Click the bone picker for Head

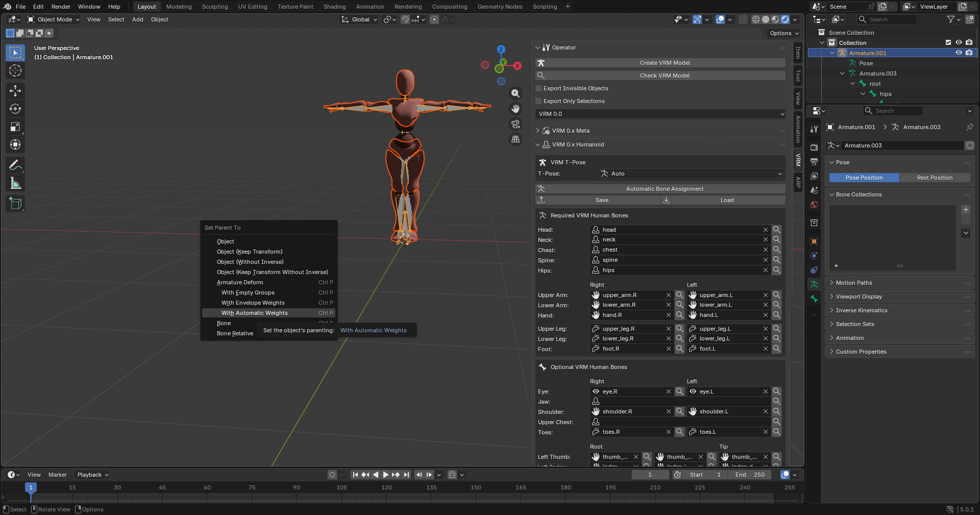776,230
